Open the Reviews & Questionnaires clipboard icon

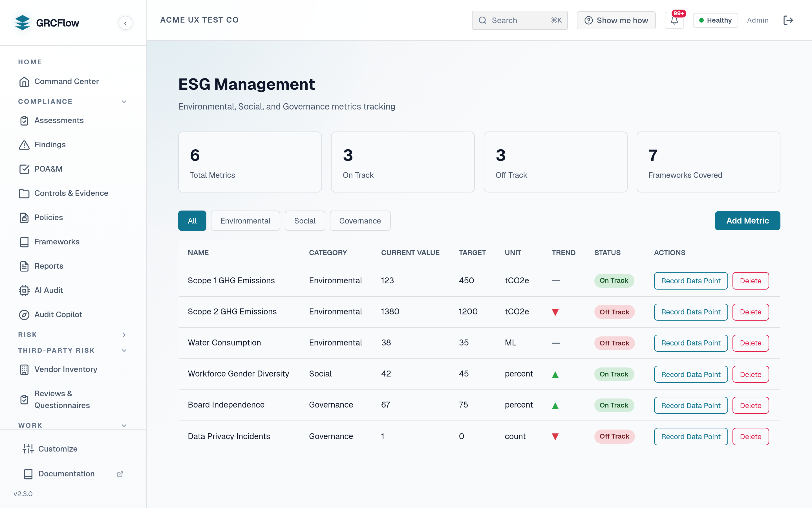24,399
